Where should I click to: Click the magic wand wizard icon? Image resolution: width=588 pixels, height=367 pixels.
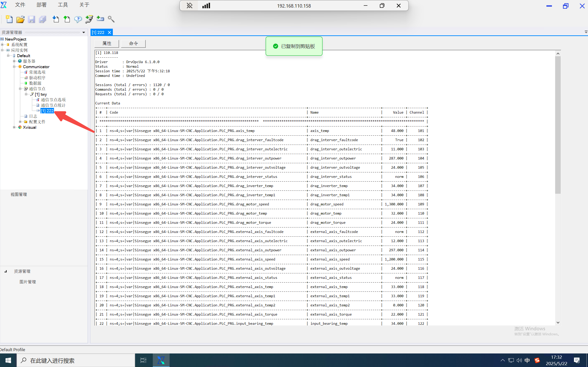[111, 19]
